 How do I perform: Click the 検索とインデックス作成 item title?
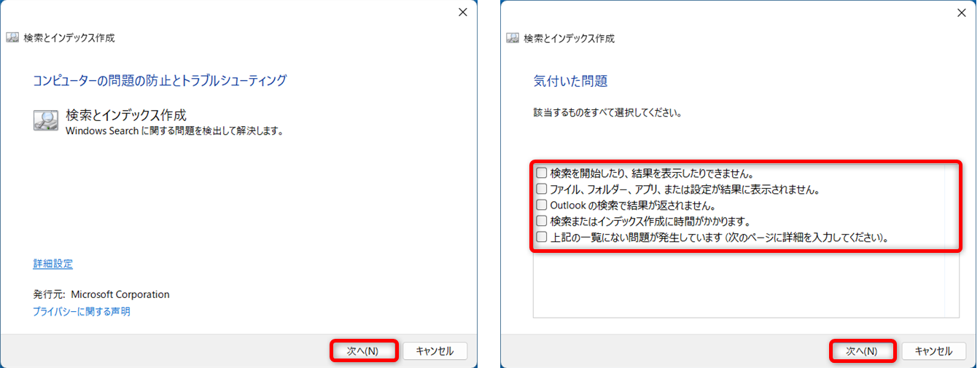126,115
